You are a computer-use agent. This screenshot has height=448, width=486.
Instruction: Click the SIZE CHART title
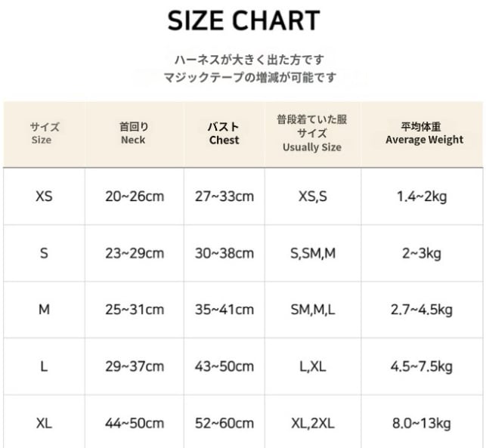coord(243,21)
